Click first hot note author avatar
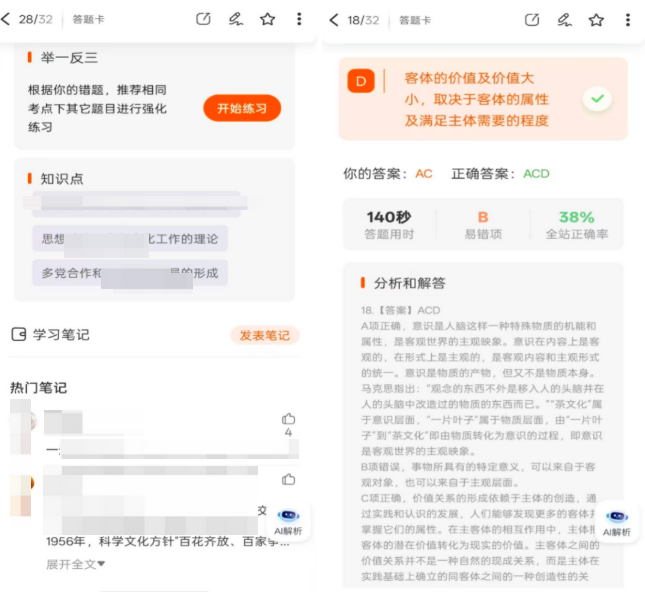The height and width of the screenshot is (592, 645). pos(22,422)
